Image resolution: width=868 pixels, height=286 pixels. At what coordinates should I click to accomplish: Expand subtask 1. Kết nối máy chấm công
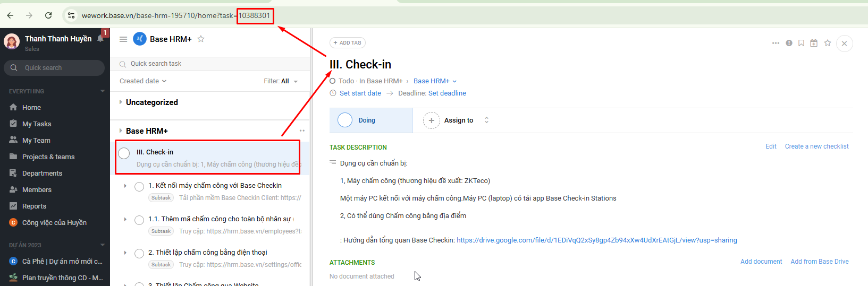(x=125, y=186)
